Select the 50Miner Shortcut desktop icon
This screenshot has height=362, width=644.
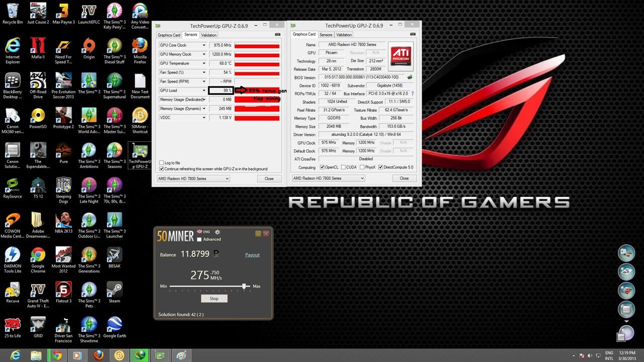click(140, 121)
